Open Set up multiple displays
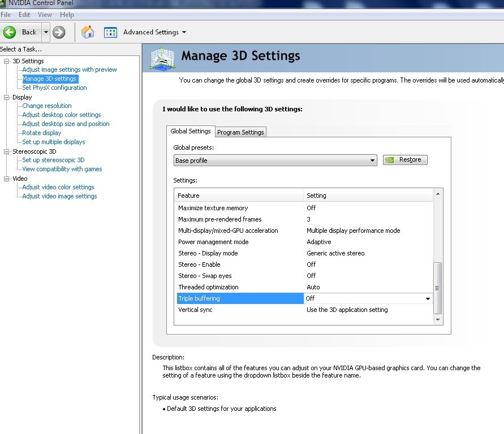The height and width of the screenshot is (434, 504). 53,142
